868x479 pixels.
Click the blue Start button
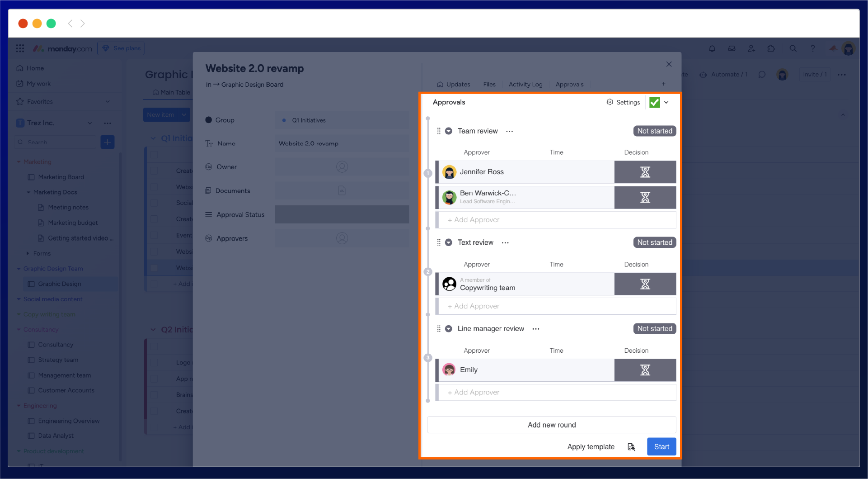[661, 447]
